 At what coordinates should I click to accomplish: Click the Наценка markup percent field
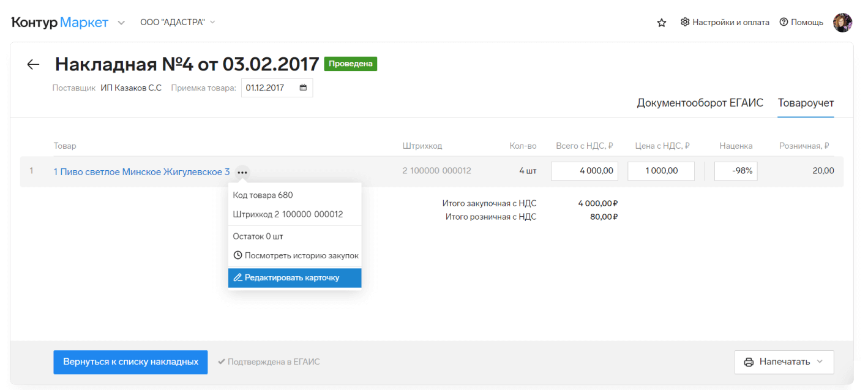coord(735,171)
